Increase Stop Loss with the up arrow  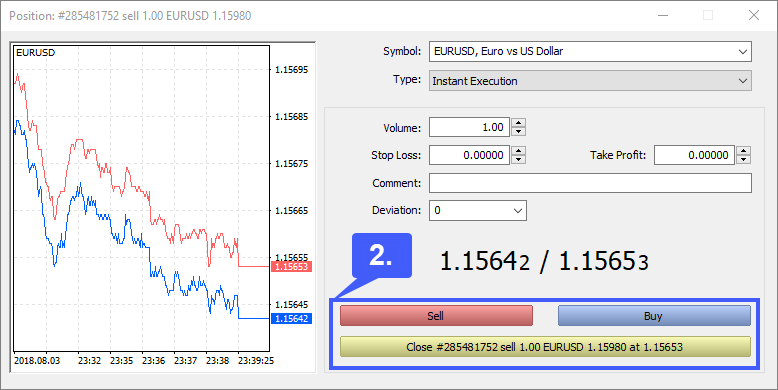click(x=519, y=151)
